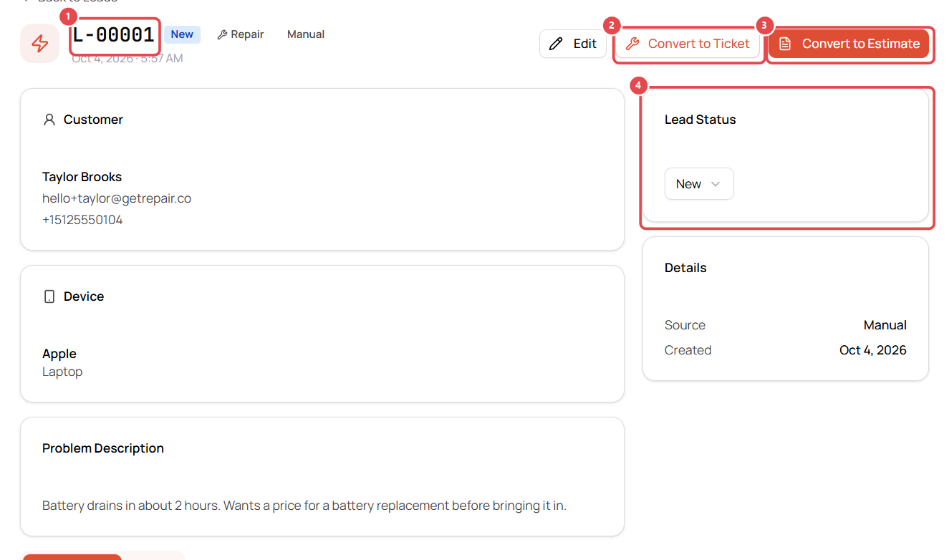Click the lightning bolt lead icon
Screen dimensions: 949x560
point(40,44)
